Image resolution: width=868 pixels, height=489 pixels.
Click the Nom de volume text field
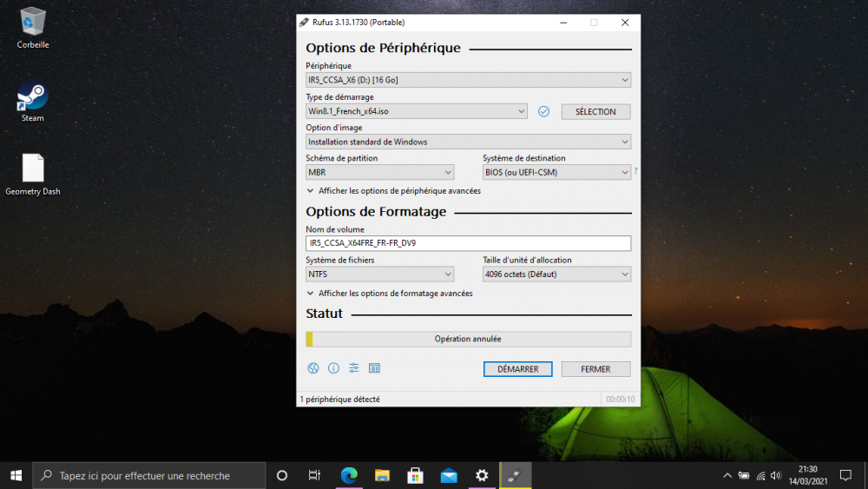tap(468, 243)
